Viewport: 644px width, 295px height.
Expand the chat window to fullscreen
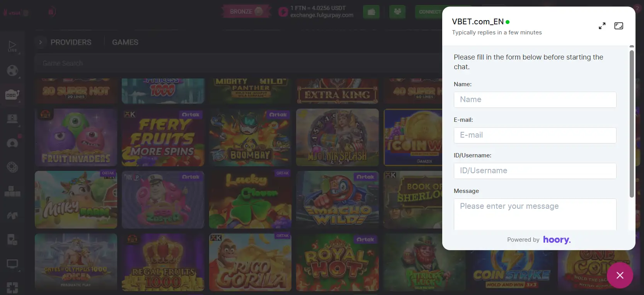click(602, 26)
